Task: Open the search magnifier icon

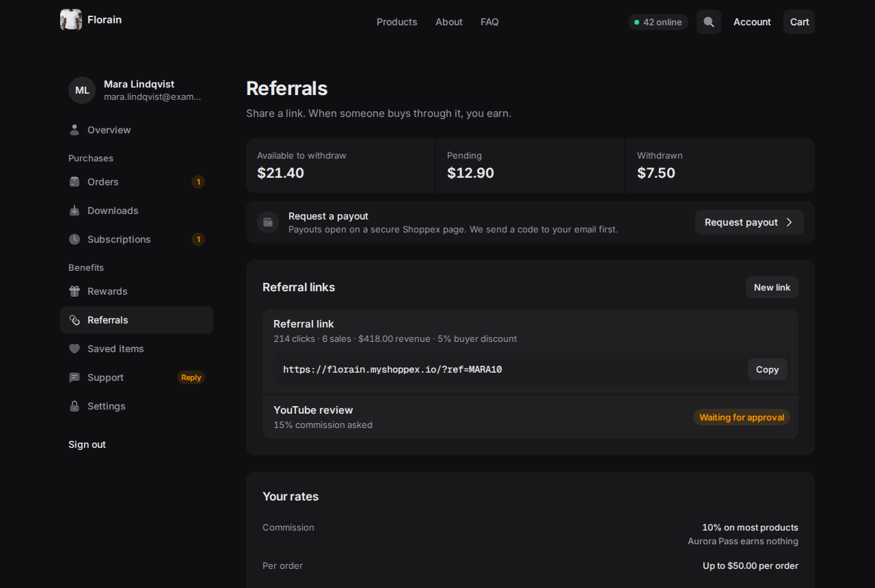Action: point(709,22)
